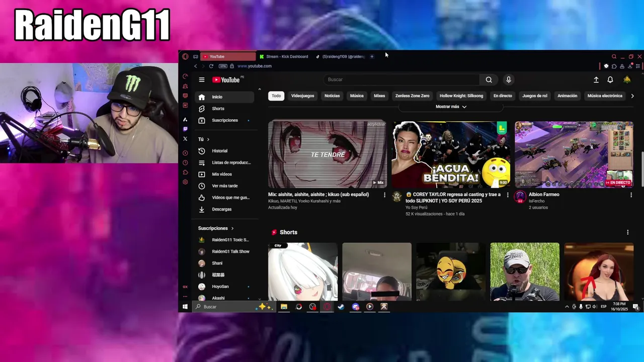Open browser search icon in Opera title bar
The width and height of the screenshot is (644, 362).
pos(614,56)
